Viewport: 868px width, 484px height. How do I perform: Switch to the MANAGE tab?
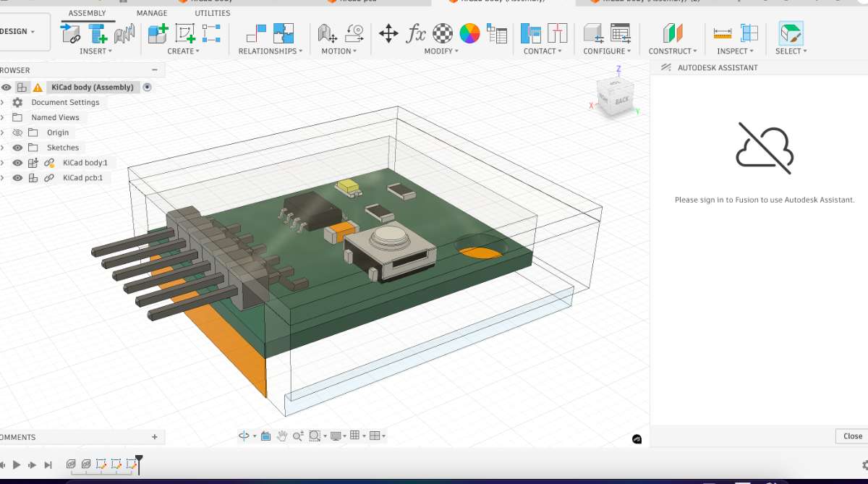pyautogui.click(x=152, y=13)
